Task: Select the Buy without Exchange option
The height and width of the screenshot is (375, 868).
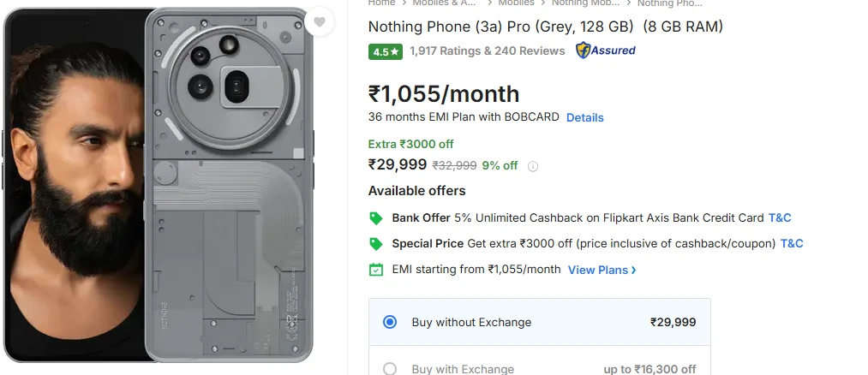Action: tap(390, 323)
